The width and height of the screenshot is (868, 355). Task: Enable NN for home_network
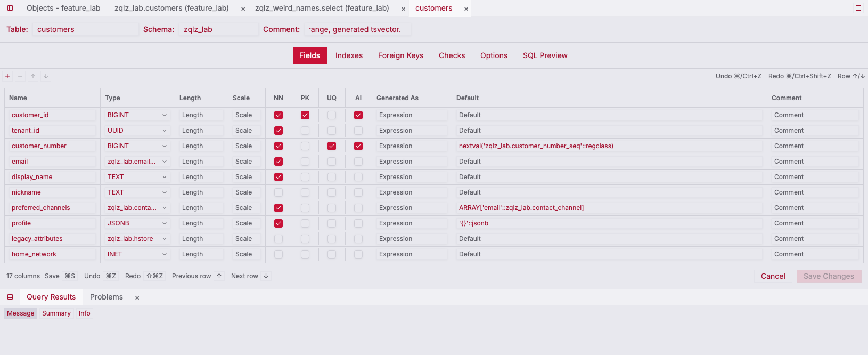pyautogui.click(x=279, y=254)
